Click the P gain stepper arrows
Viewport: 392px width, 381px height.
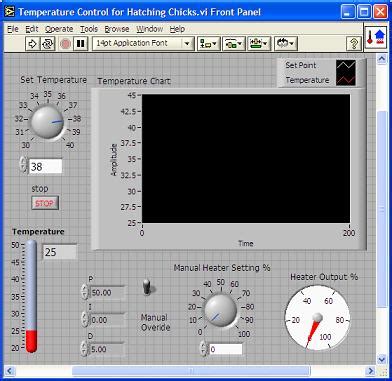[x=85, y=292]
